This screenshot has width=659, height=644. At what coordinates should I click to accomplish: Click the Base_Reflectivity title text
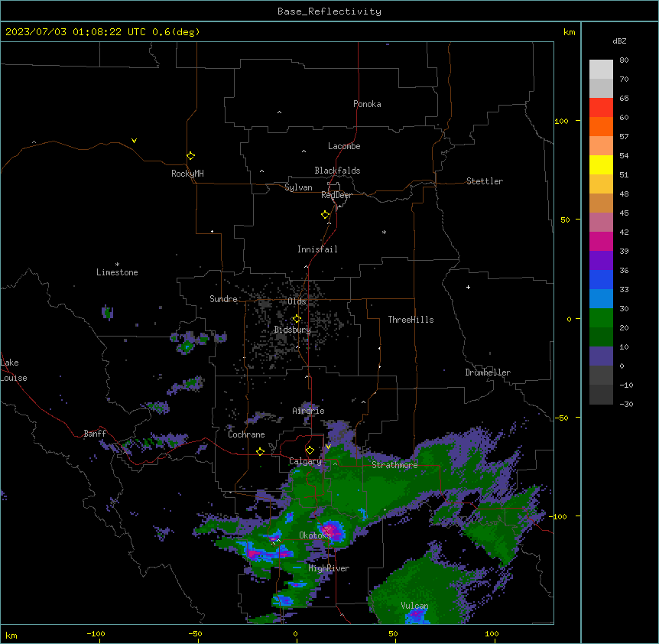click(x=329, y=11)
